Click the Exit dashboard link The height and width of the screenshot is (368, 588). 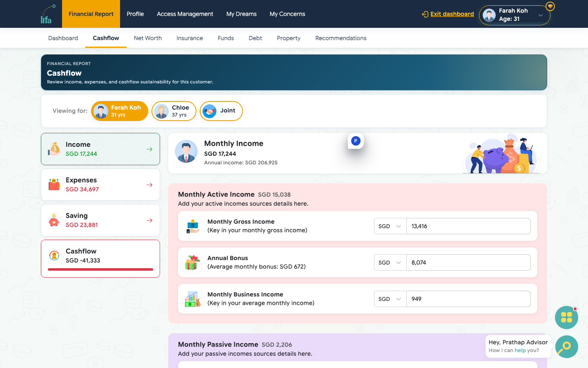(452, 14)
